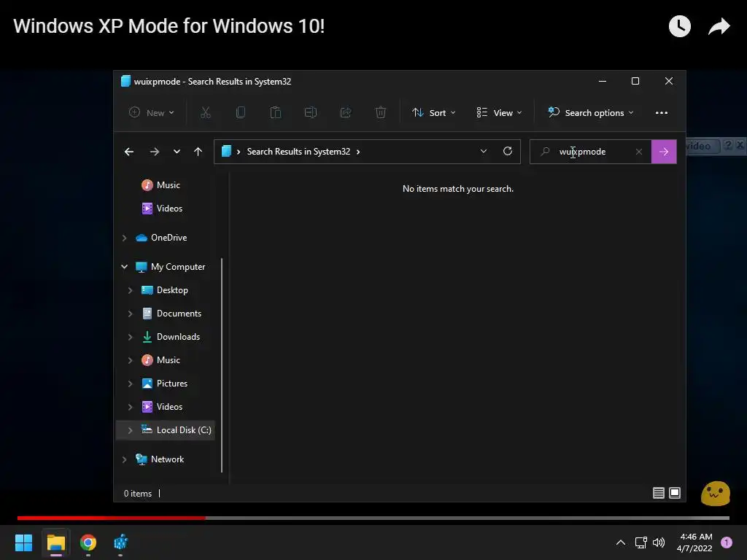Open the notification count badge
747x560 pixels.
click(727, 542)
